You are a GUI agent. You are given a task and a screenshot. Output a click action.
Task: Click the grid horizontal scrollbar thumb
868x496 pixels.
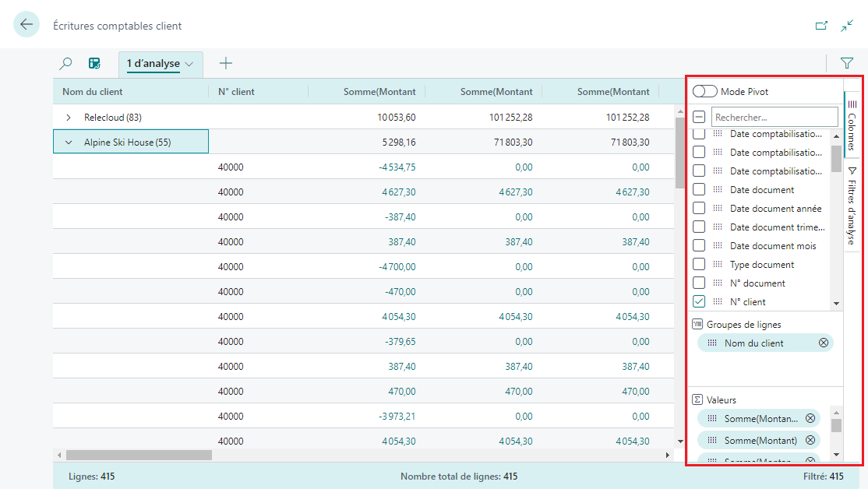point(139,455)
